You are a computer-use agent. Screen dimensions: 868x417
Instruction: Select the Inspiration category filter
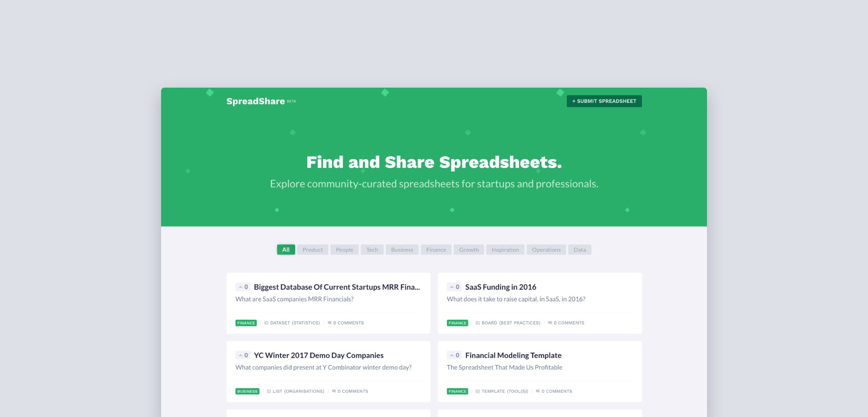click(x=505, y=250)
